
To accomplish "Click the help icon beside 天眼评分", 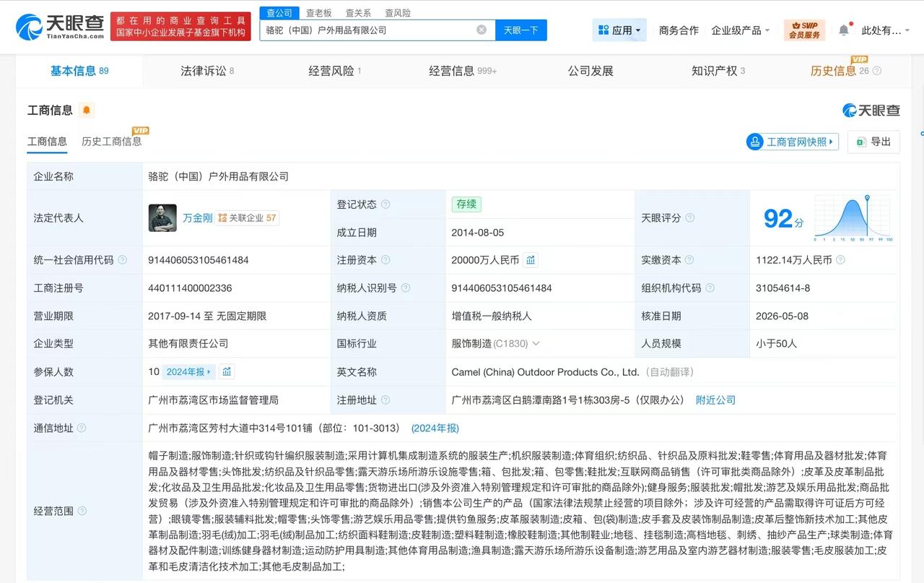I will [x=690, y=218].
